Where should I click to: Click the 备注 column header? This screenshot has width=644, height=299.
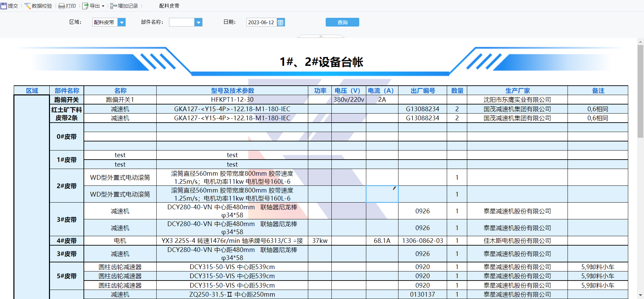pos(598,90)
